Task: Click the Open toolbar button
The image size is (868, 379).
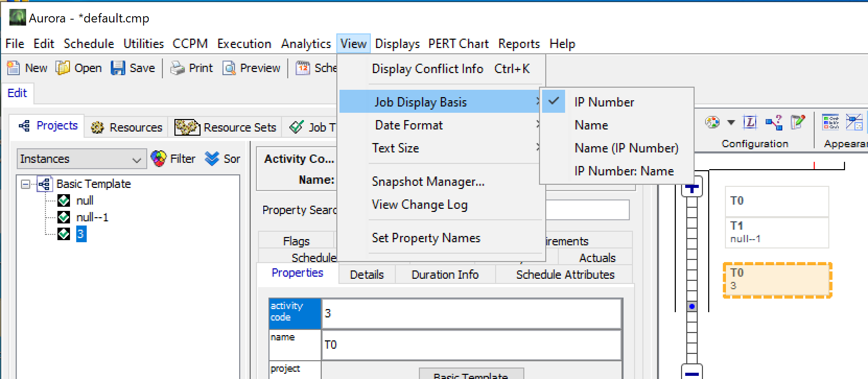Action: coord(79,68)
